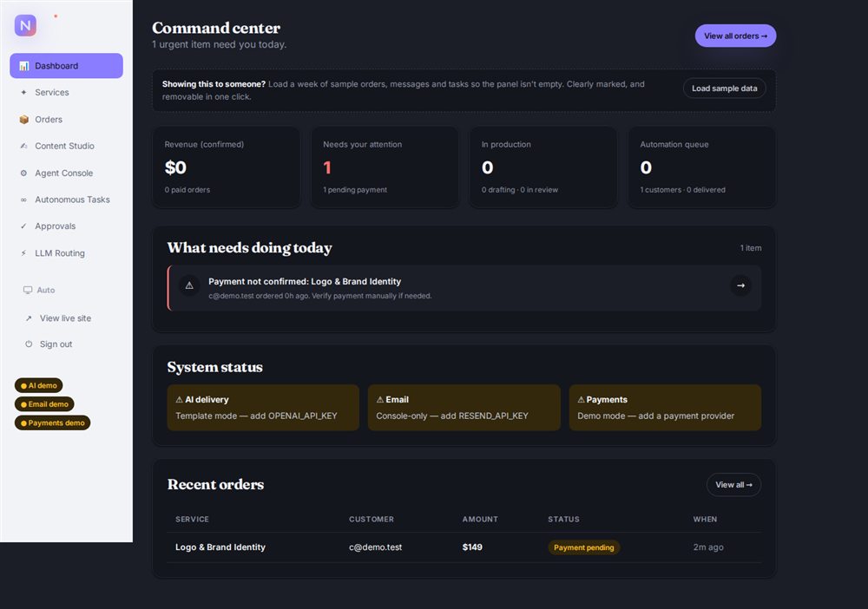Viewport: 868px width, 609px height.
Task: Click the Agent Console gear icon
Action: (x=23, y=174)
